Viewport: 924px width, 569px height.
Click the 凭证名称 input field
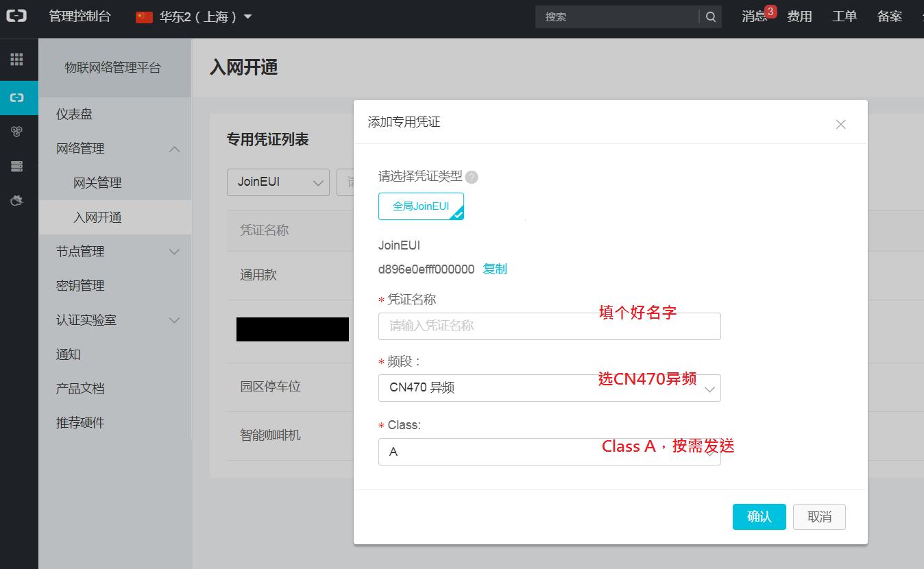click(548, 326)
